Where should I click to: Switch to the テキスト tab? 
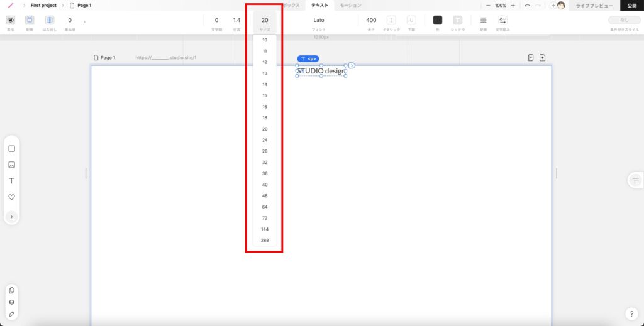[x=319, y=5]
